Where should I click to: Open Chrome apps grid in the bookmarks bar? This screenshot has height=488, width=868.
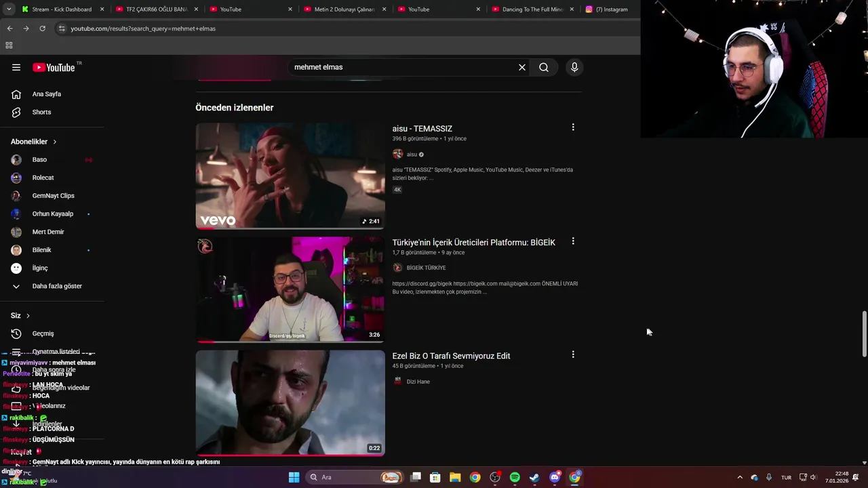click(9, 45)
